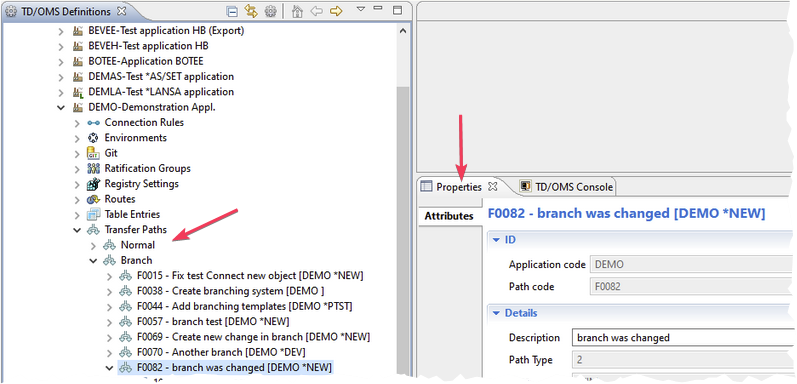
Task: Click the Collapse All toolbar icon
Action: click(x=232, y=11)
